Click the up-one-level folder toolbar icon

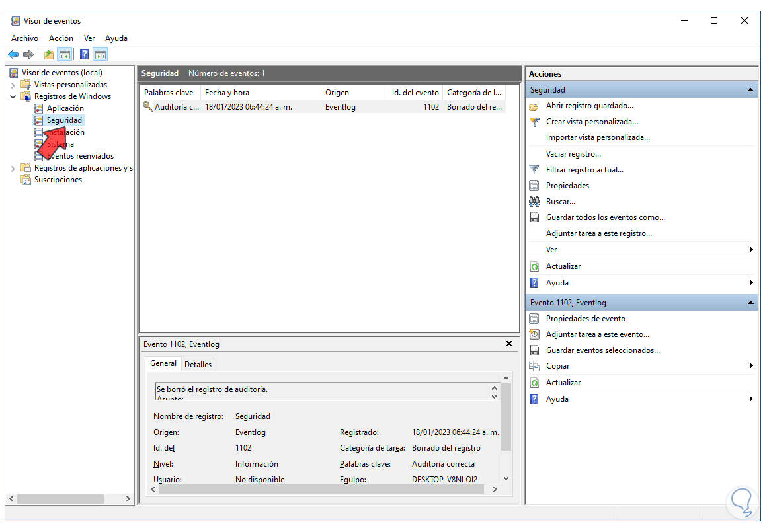click(x=49, y=55)
